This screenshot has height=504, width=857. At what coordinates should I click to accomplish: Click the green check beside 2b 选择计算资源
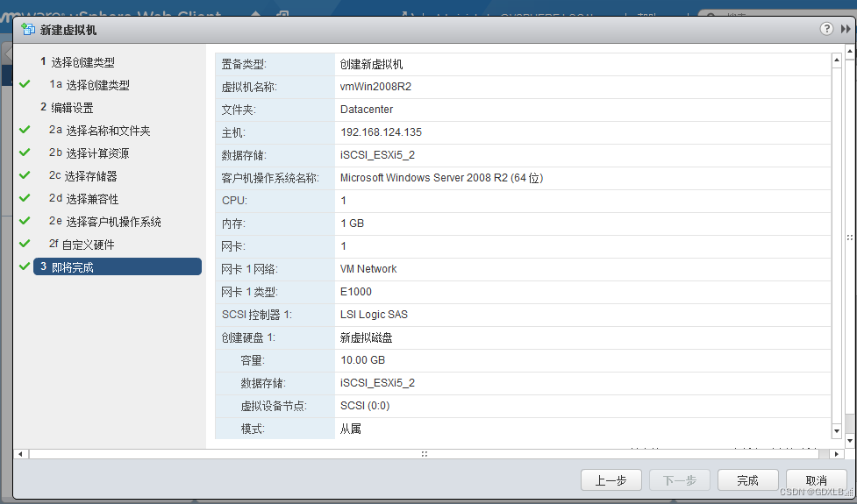(x=25, y=153)
